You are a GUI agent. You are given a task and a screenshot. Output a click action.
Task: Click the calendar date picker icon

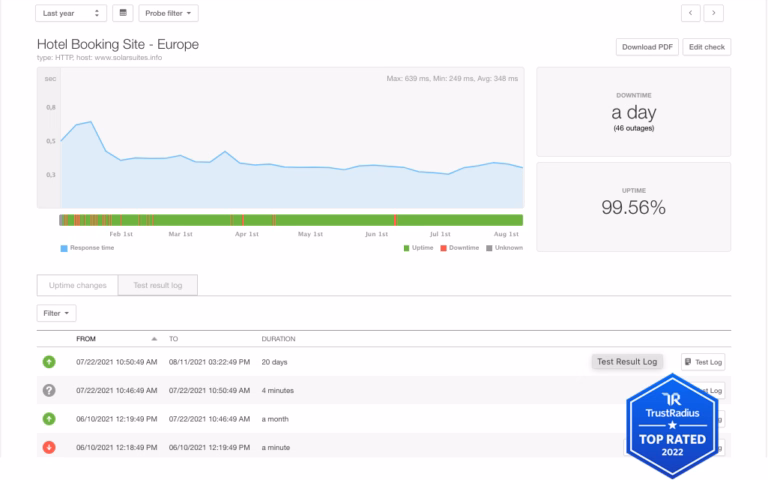123,13
